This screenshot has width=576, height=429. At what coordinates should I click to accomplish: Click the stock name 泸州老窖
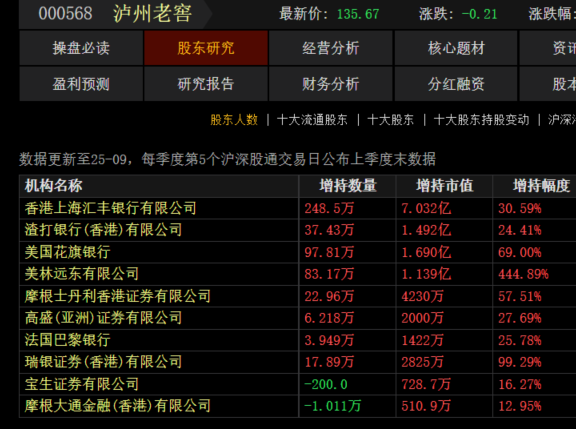point(152,14)
